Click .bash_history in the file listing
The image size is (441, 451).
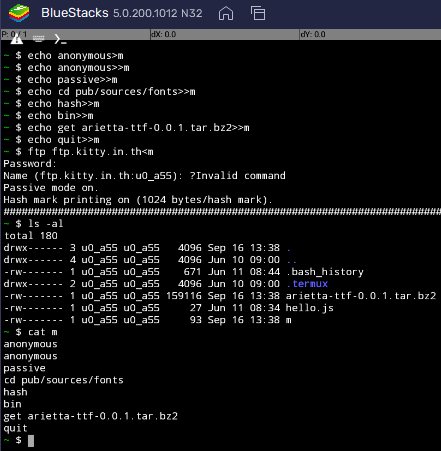325,272
